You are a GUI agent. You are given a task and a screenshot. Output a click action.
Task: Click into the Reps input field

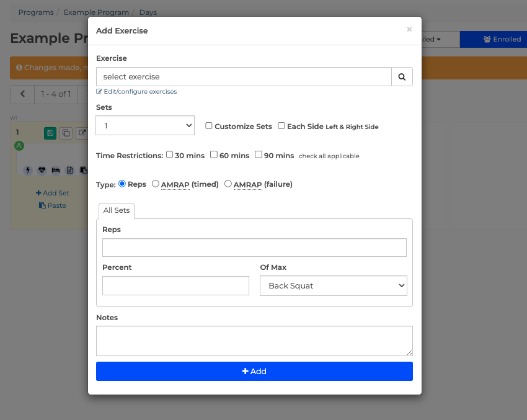coord(254,248)
